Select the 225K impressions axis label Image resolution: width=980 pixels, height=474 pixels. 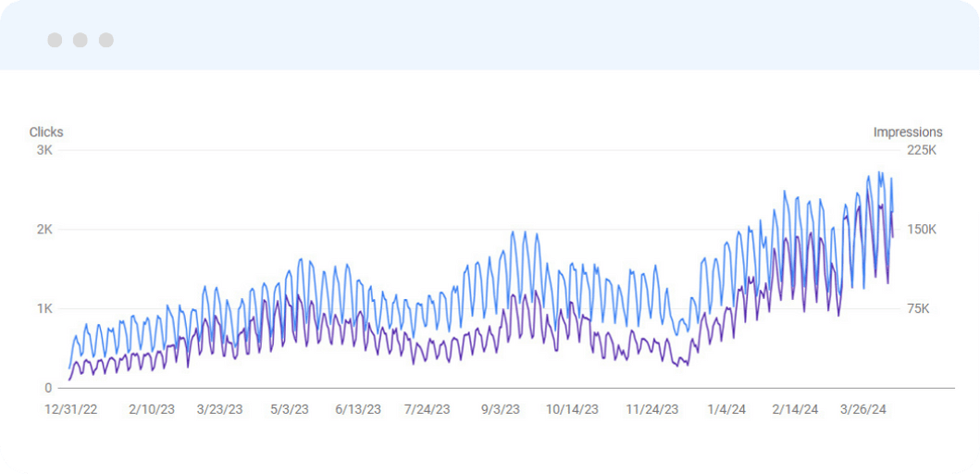[921, 150]
